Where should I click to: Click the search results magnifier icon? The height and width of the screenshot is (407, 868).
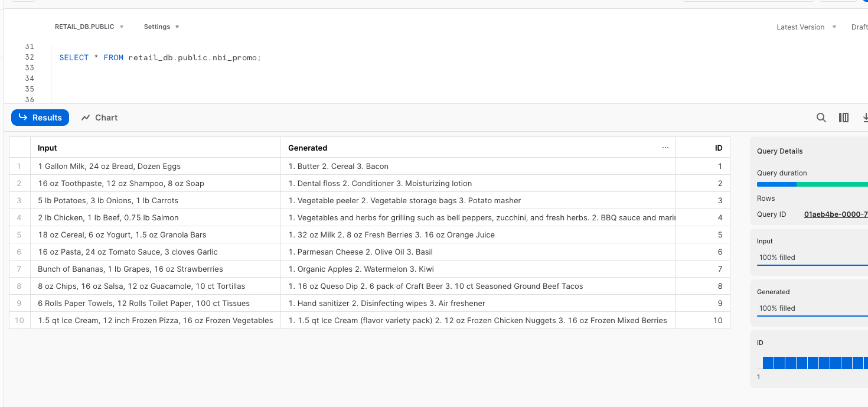tap(821, 118)
